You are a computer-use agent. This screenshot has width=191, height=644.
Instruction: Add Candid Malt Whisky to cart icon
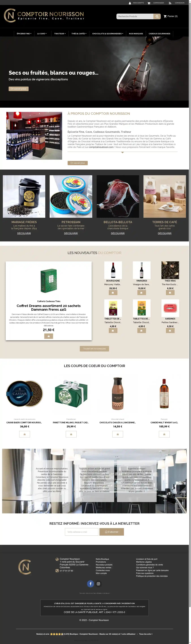pos(164,434)
